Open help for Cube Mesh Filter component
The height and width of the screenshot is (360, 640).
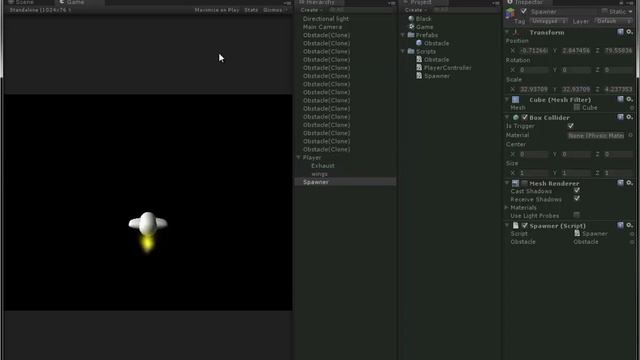620,99
